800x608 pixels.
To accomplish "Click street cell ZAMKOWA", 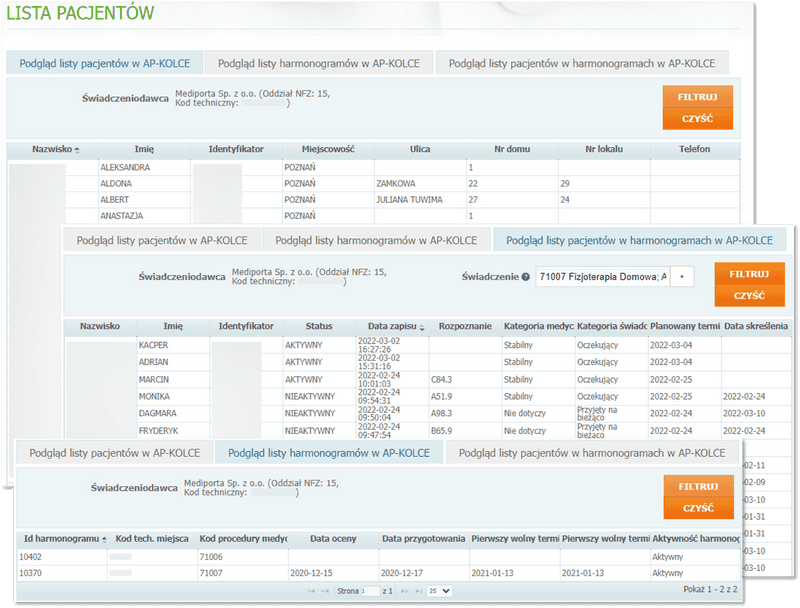I will pyautogui.click(x=396, y=184).
